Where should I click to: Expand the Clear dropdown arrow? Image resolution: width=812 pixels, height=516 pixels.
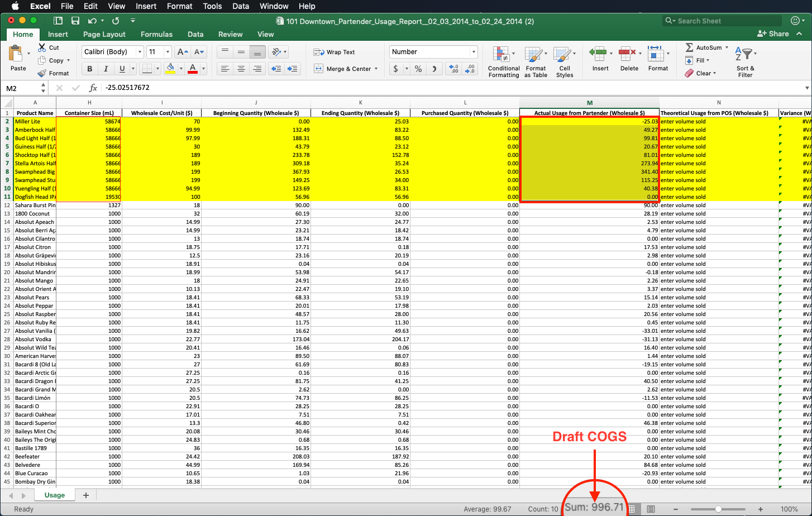[714, 73]
